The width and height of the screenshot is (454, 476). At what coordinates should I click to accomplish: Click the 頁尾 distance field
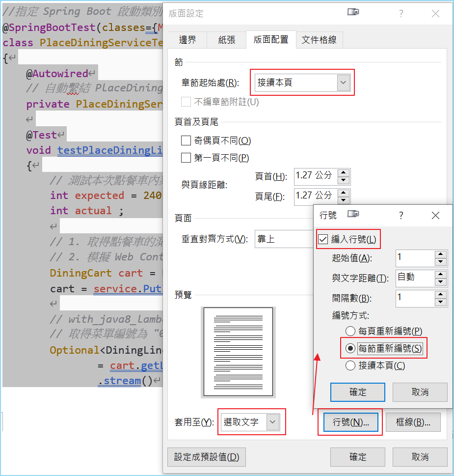(x=316, y=196)
